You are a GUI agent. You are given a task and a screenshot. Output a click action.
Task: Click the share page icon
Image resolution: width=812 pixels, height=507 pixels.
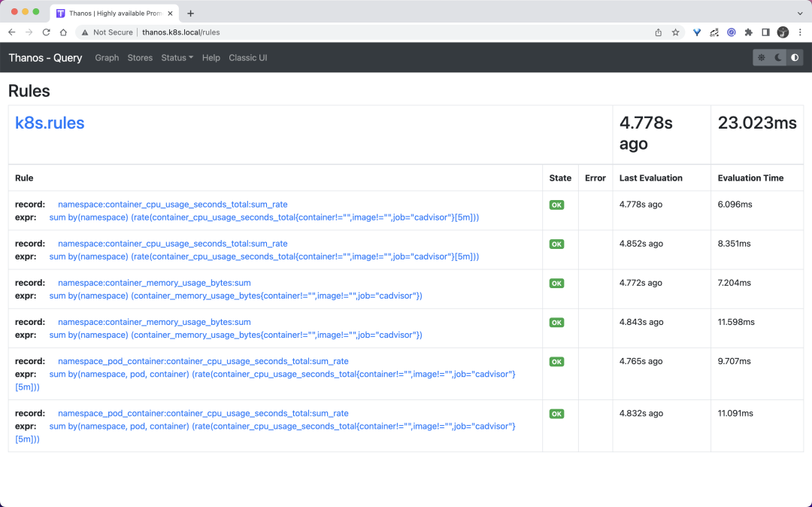pyautogui.click(x=659, y=32)
